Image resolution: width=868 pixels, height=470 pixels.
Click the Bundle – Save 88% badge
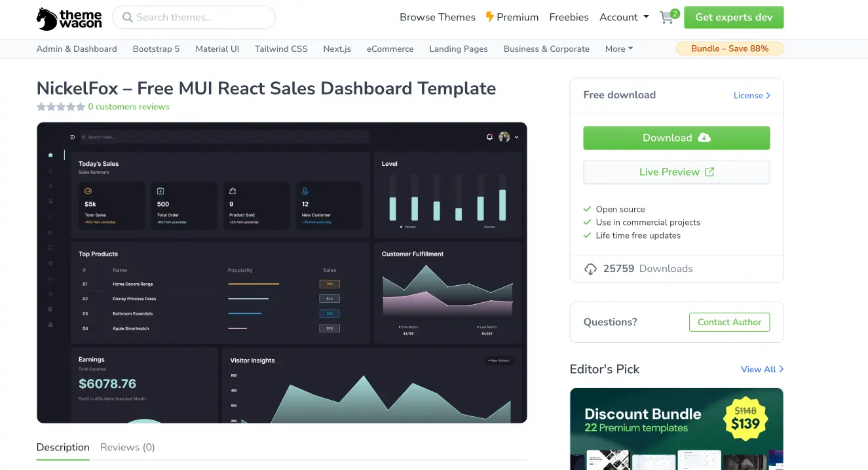pos(730,49)
